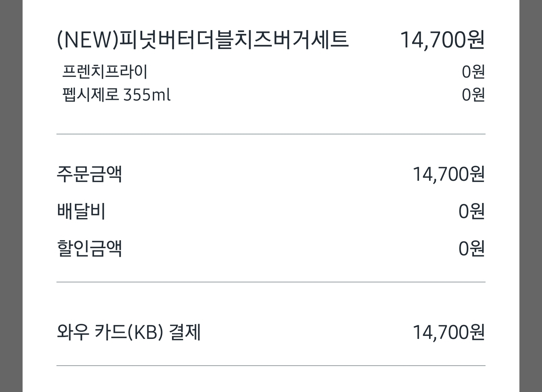This screenshot has width=542, height=392.
Task: Click the 0원 discount amount
Action: tap(471, 249)
